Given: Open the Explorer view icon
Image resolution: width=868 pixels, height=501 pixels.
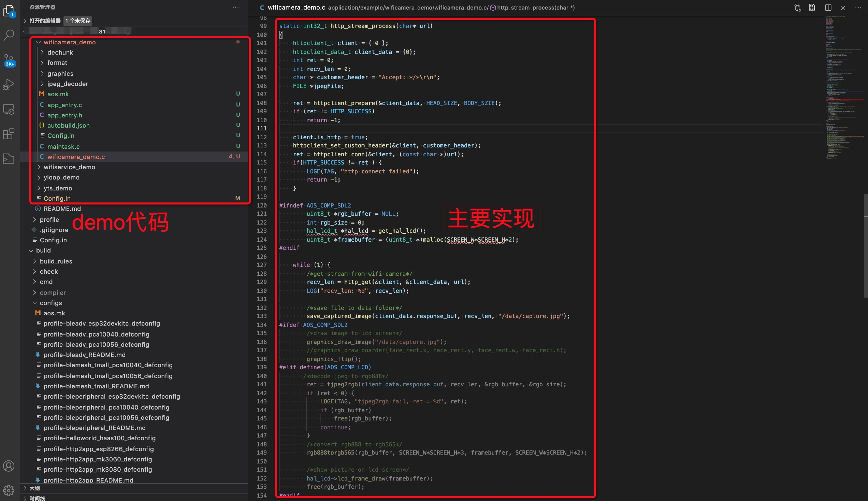Looking at the screenshot, I should tap(9, 11).
